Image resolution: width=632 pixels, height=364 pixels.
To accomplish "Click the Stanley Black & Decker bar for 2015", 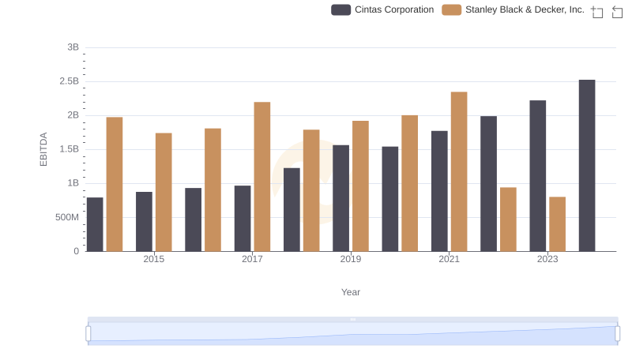I will click(x=164, y=192).
